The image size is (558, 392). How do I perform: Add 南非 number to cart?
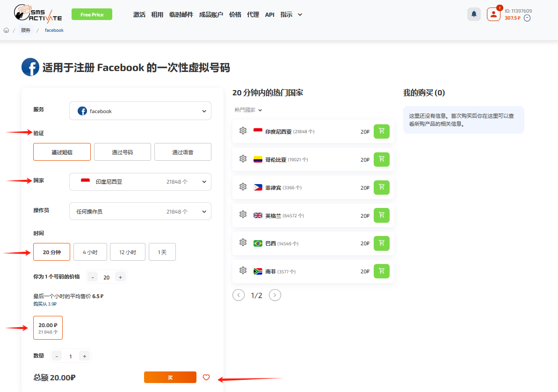[382, 271]
